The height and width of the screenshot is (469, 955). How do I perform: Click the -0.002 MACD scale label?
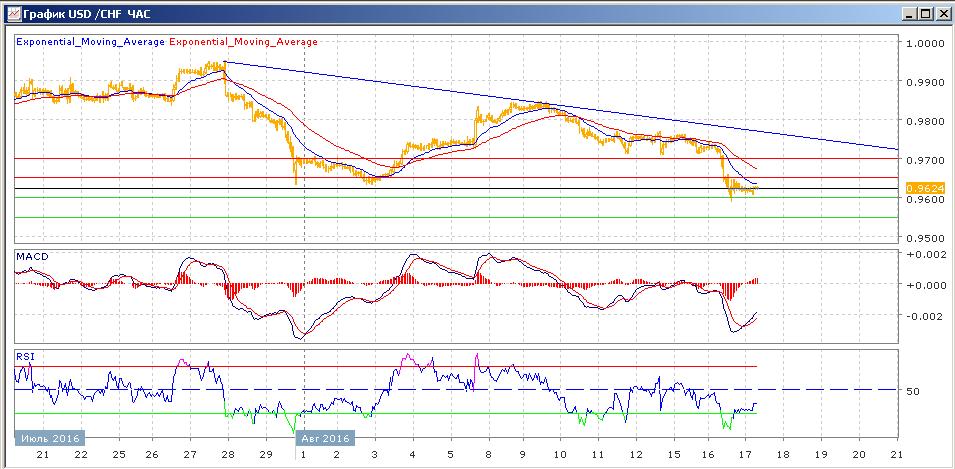coord(925,317)
